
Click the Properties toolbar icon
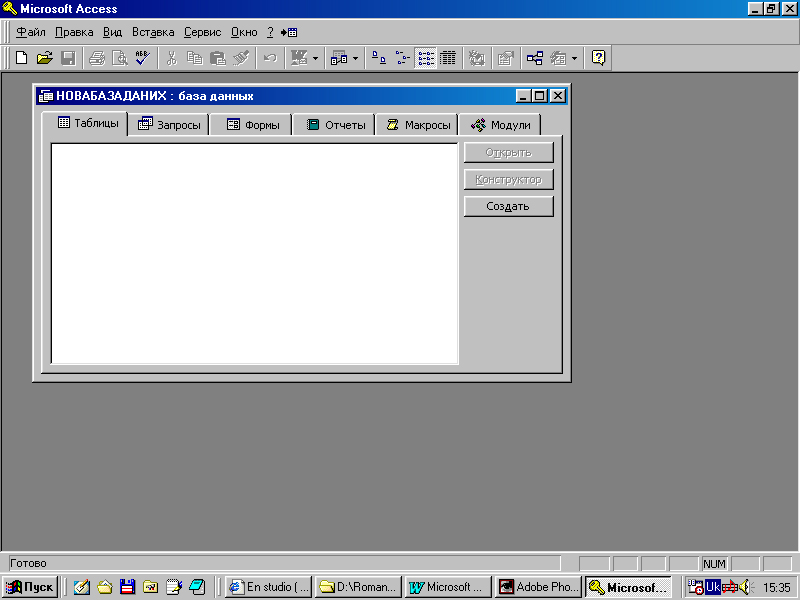pos(505,58)
